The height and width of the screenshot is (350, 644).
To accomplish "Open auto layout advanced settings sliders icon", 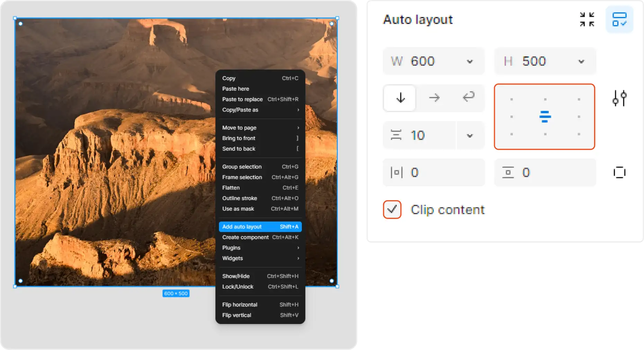I will tap(619, 98).
